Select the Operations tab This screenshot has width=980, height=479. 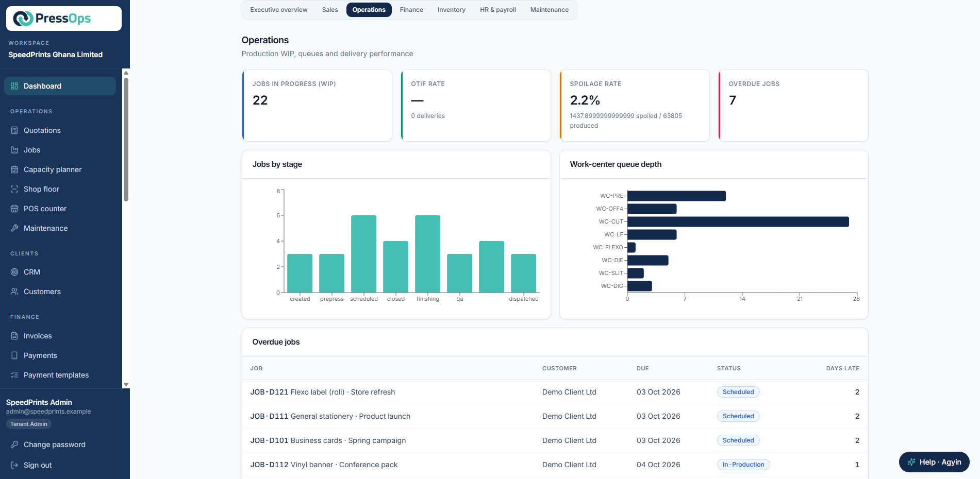pyautogui.click(x=369, y=10)
